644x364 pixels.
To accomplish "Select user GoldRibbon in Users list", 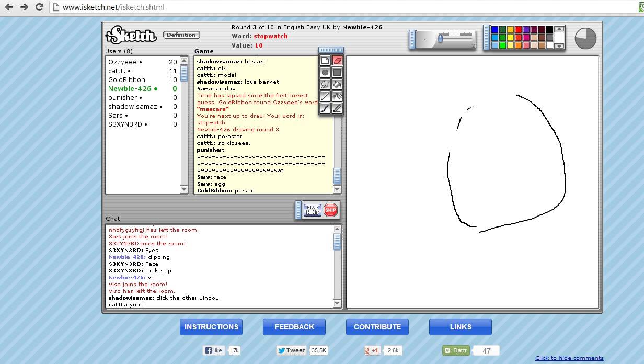I will (x=142, y=79).
